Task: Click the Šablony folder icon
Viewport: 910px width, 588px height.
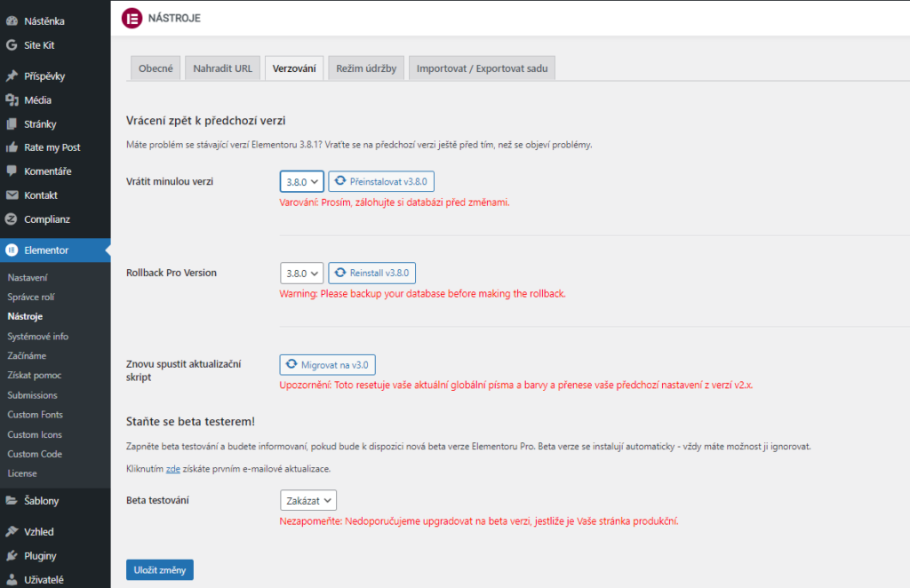Action: coord(12,500)
